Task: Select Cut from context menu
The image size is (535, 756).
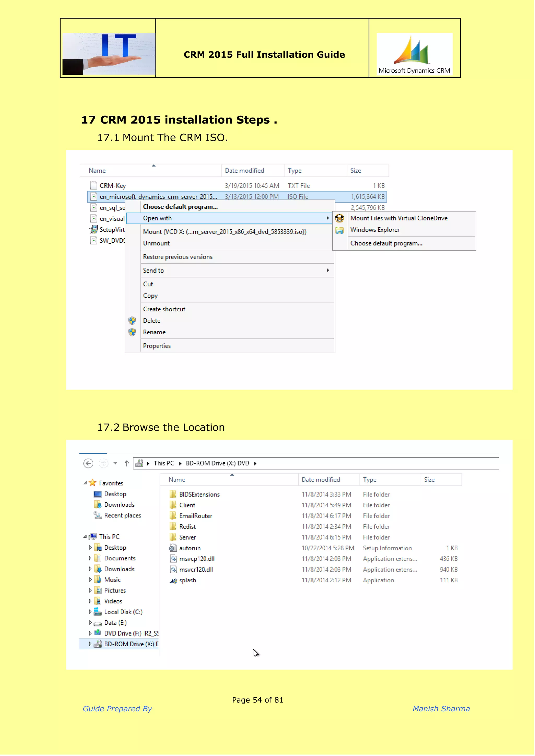Action: pyautogui.click(x=230, y=284)
